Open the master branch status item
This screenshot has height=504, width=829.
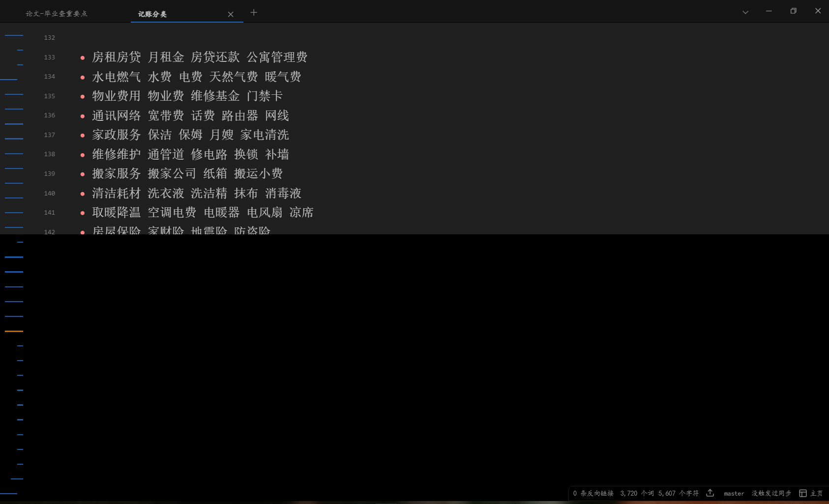(734, 493)
